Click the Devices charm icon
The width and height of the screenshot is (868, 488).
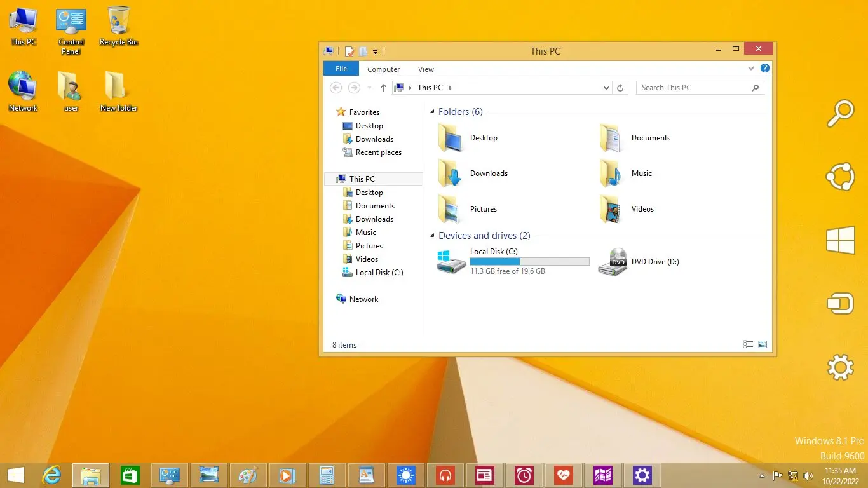click(840, 304)
